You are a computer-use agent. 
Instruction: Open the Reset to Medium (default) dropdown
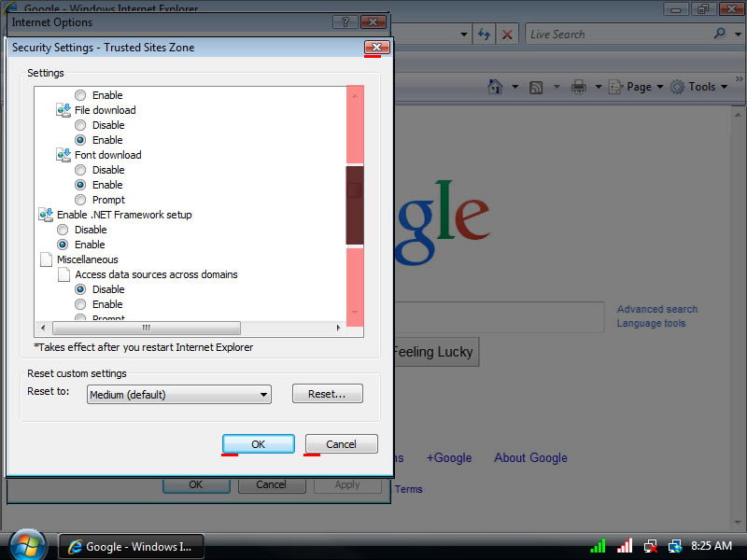click(x=178, y=395)
